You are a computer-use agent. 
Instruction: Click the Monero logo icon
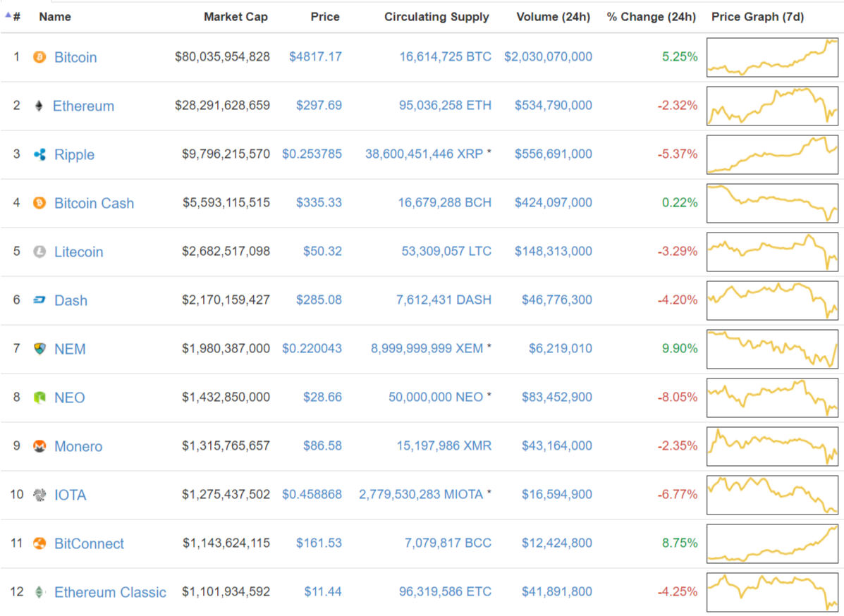[39, 446]
